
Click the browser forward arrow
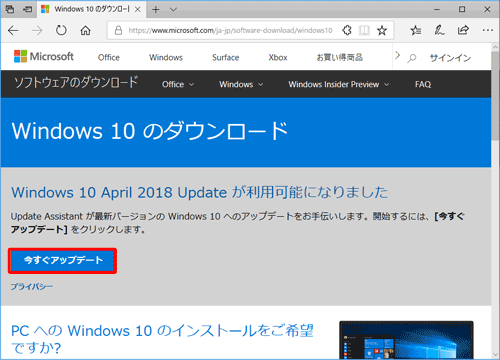point(37,31)
